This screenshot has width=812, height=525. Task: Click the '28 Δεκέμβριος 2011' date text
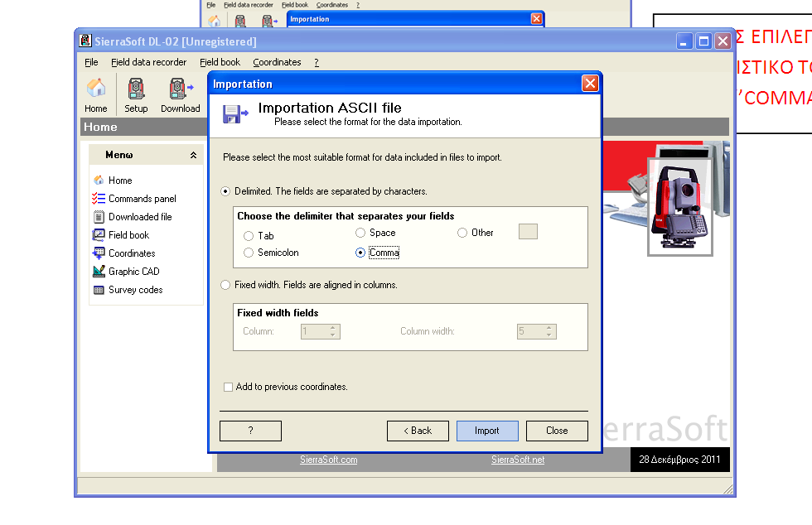[x=679, y=460]
